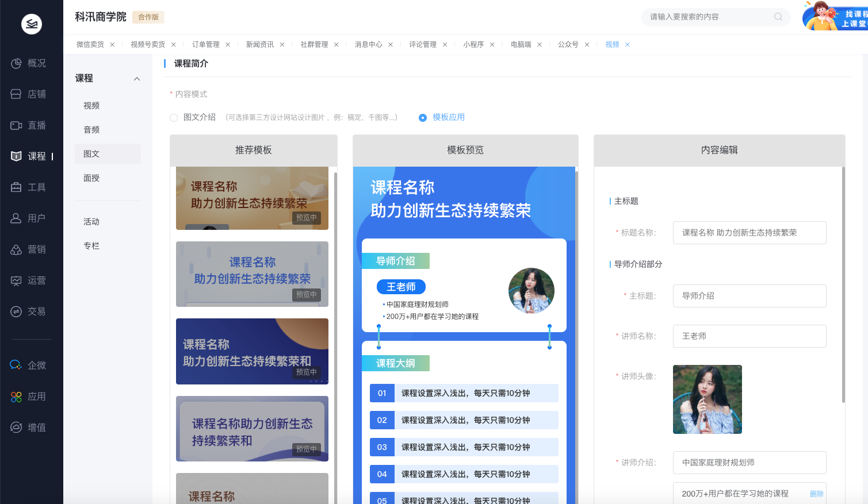Open the 直播 live streaming icon
Image resolution: width=868 pixels, height=504 pixels.
16,125
